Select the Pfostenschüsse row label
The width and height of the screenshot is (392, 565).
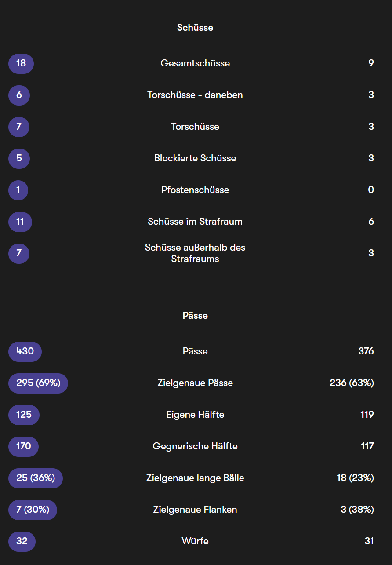(x=195, y=190)
